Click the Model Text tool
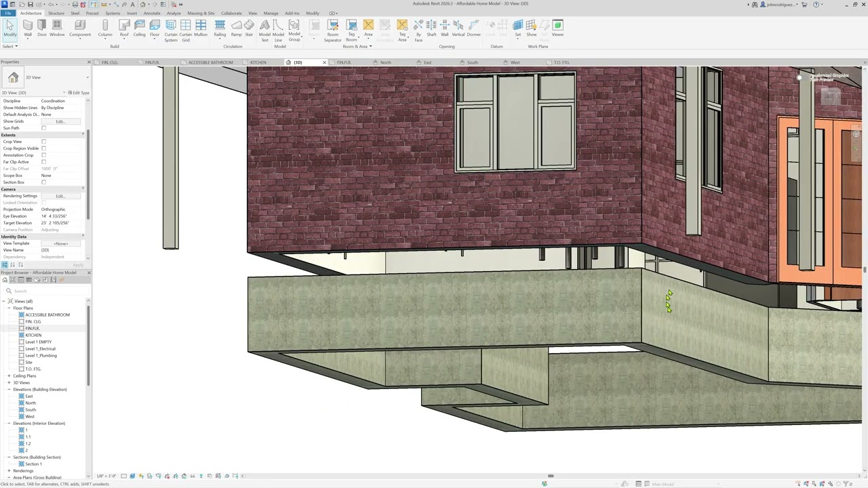This screenshot has height=488, width=868. 264,31
